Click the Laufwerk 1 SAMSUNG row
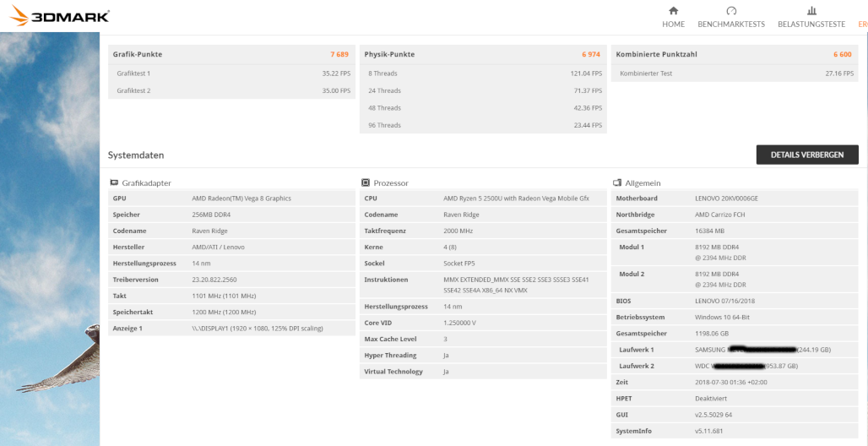The height and width of the screenshot is (446, 868). tap(735, 350)
